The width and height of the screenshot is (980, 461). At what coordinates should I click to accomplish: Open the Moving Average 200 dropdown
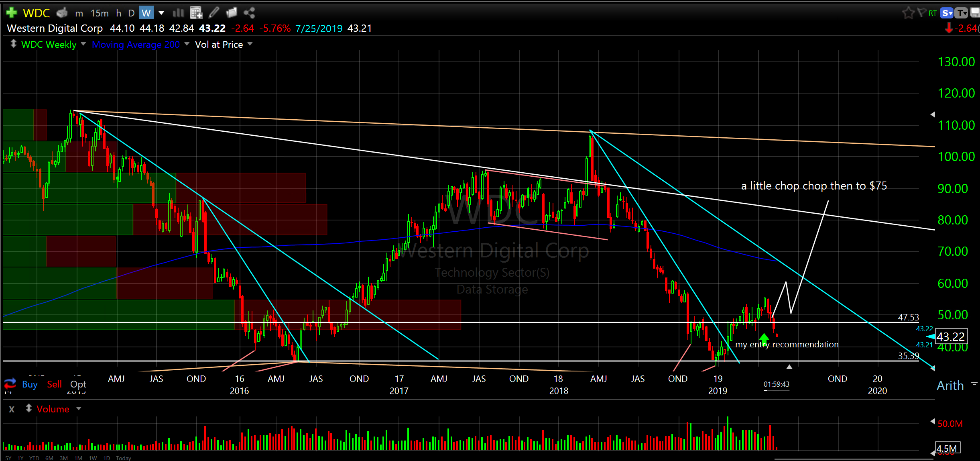click(187, 44)
